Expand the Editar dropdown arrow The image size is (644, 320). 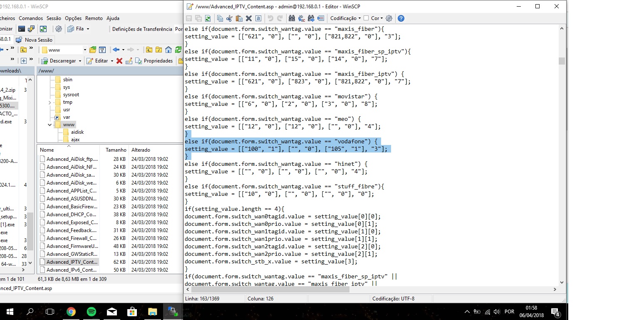click(x=112, y=61)
